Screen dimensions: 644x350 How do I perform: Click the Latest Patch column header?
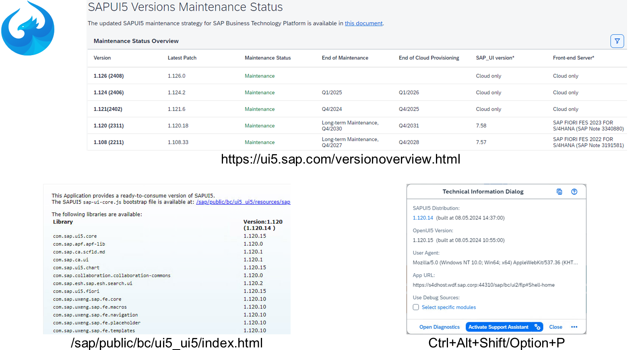182,58
